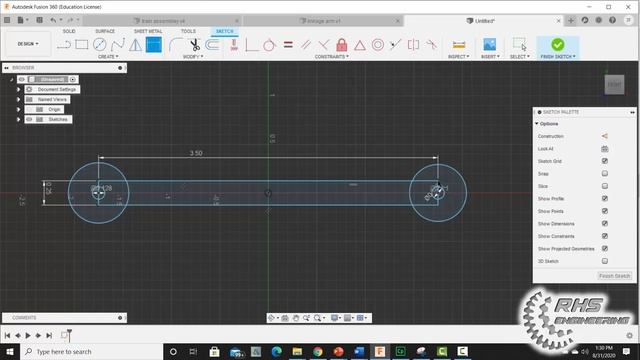Click the taskbar search box
Viewport: 640px width, 360px height.
point(91,351)
